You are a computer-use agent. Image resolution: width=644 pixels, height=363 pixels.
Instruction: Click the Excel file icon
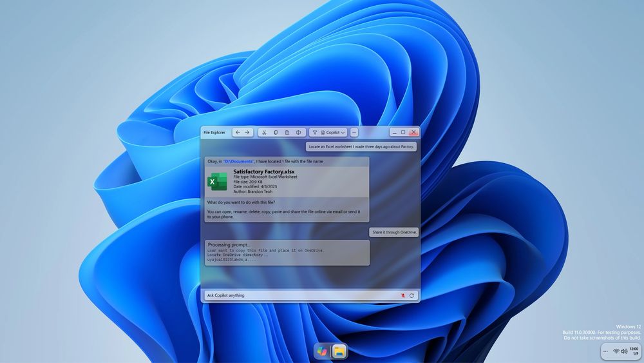click(217, 181)
